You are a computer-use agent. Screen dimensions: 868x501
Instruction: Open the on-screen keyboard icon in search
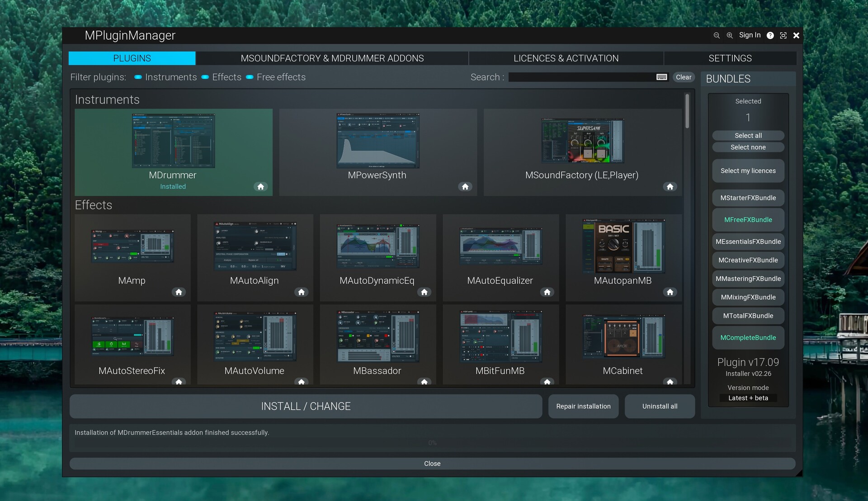coord(662,77)
